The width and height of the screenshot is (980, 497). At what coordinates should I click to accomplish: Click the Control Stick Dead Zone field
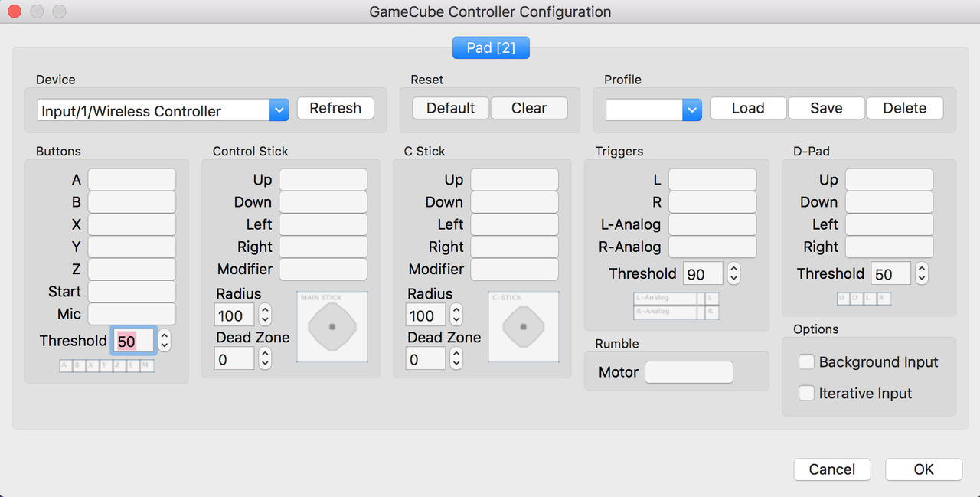click(x=234, y=358)
